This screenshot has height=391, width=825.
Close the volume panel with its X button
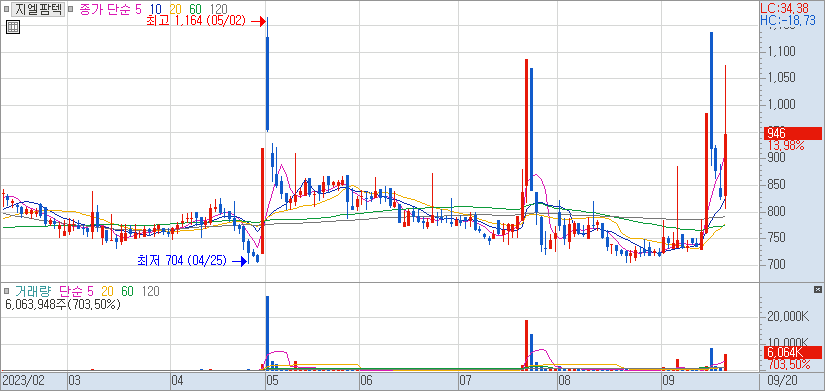[x=817, y=289]
